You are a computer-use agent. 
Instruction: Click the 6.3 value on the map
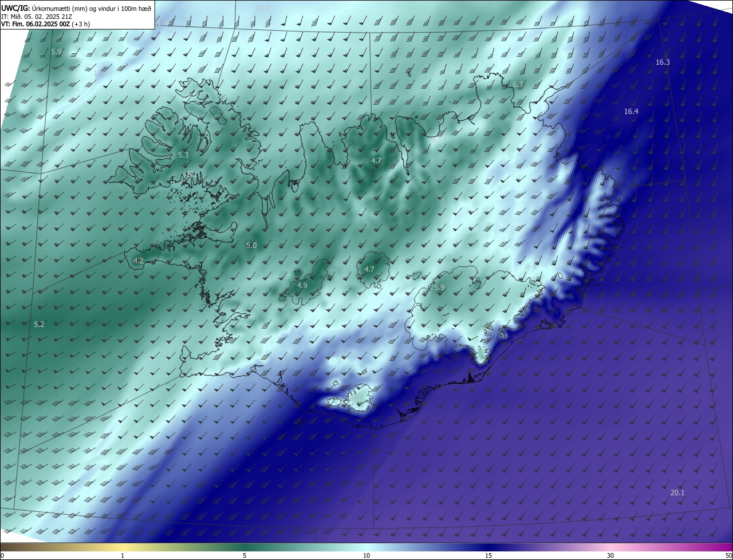pos(518,84)
